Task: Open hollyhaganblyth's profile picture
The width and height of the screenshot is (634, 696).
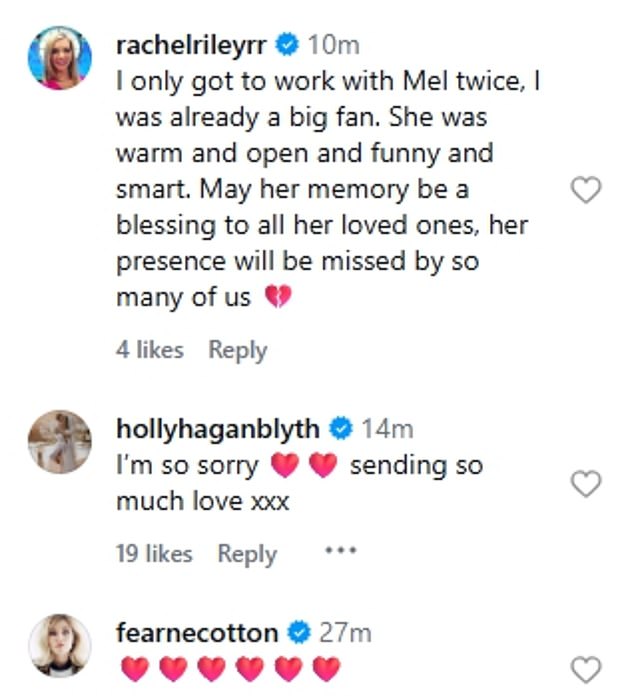Action: point(60,441)
